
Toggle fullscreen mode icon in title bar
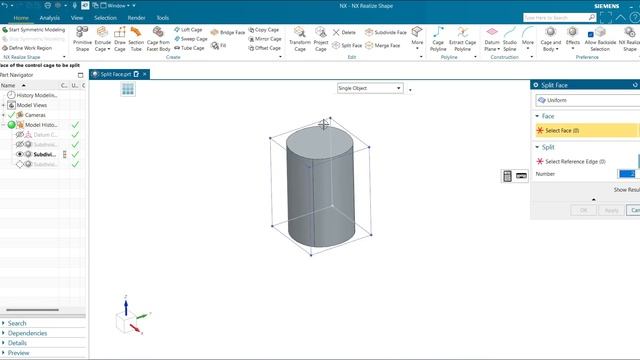pyautogui.click(x=606, y=18)
